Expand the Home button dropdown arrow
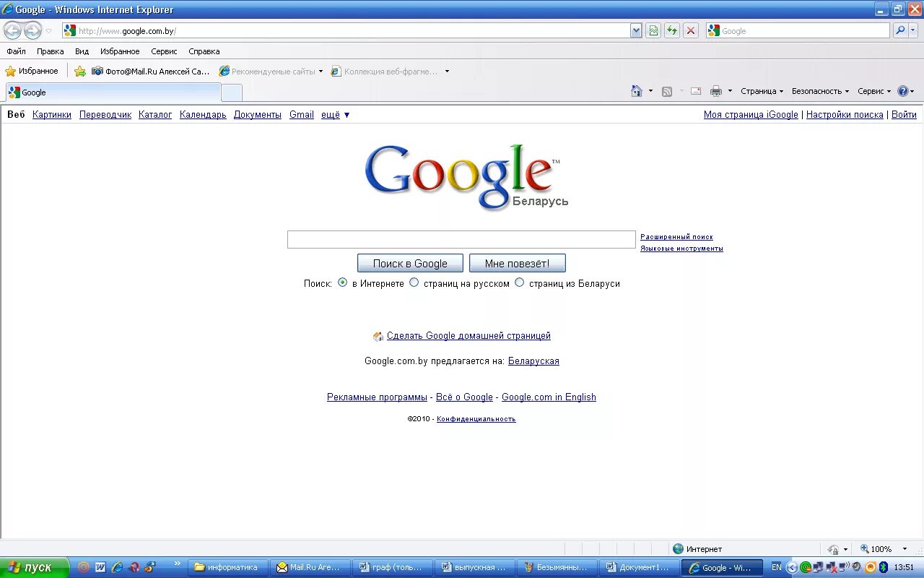924x578 pixels. click(x=650, y=91)
